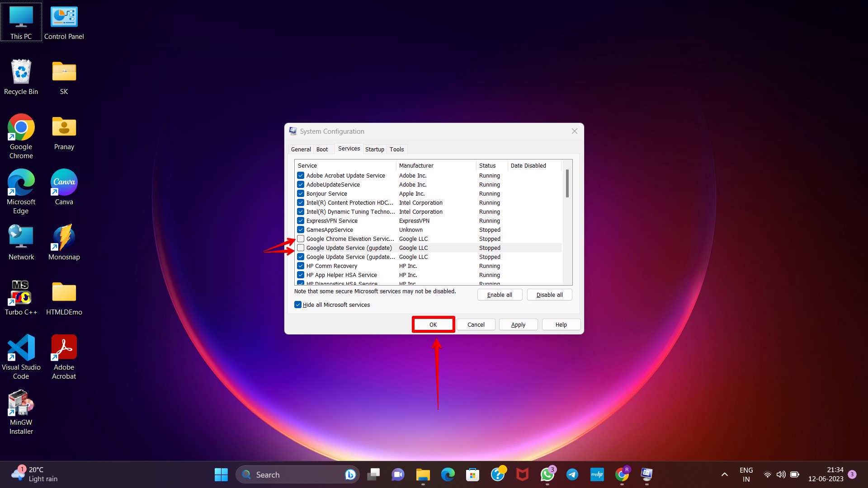This screenshot has height=488, width=868.
Task: Uncheck GamesAppService checkbox
Action: 301,230
